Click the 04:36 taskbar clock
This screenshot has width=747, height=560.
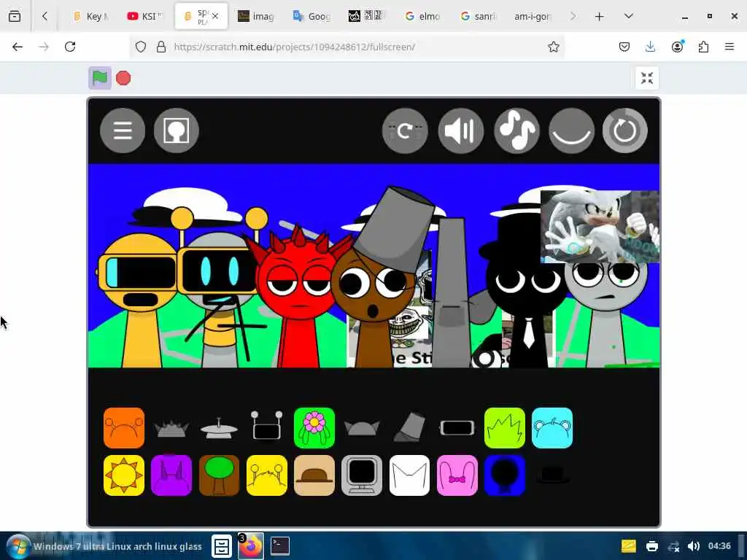click(x=719, y=545)
